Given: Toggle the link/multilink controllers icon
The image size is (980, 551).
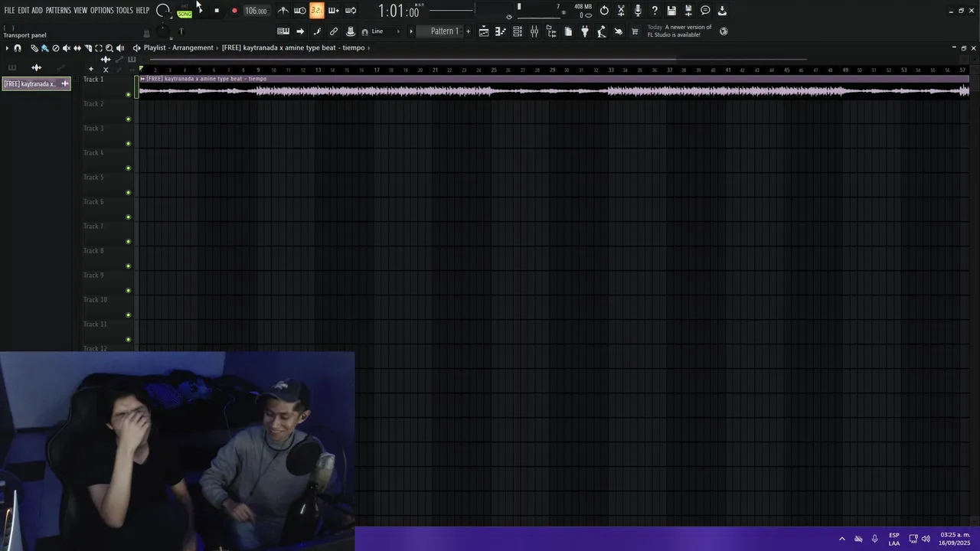Looking at the screenshot, I should pos(334,31).
